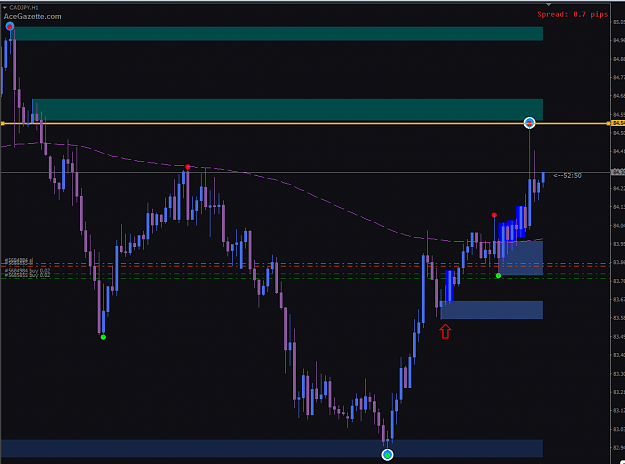Image resolution: width=625 pixels, height=464 pixels.
Task: Click the gray current price tag on the scale
Action: 618,172
